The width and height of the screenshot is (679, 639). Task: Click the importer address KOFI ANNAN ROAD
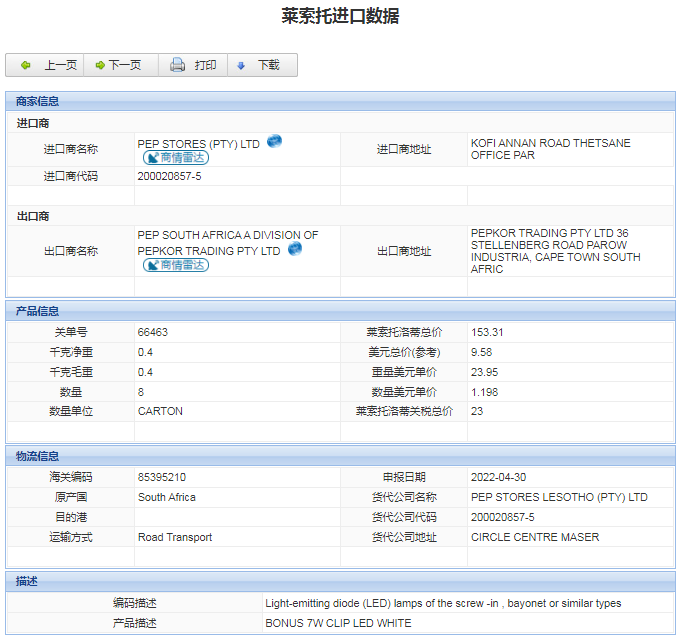click(x=550, y=149)
